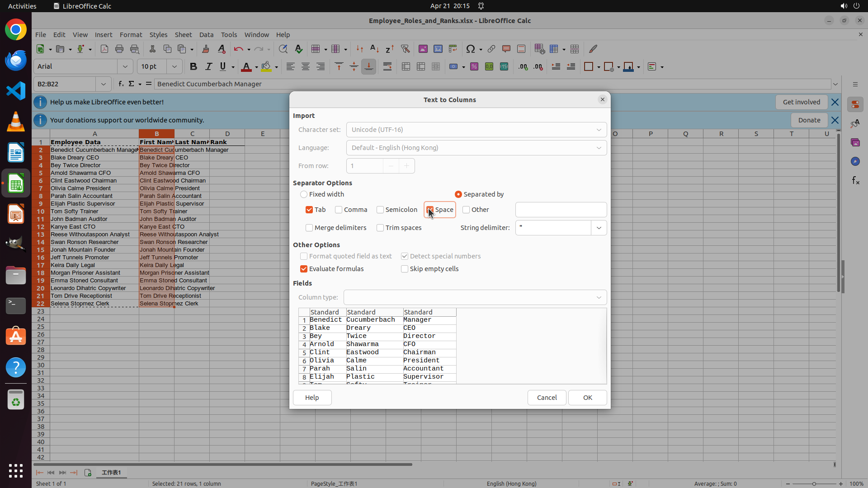Viewport: 868px width, 488px height.
Task: Toggle the Skip empty cells checkbox
Action: click(405, 269)
